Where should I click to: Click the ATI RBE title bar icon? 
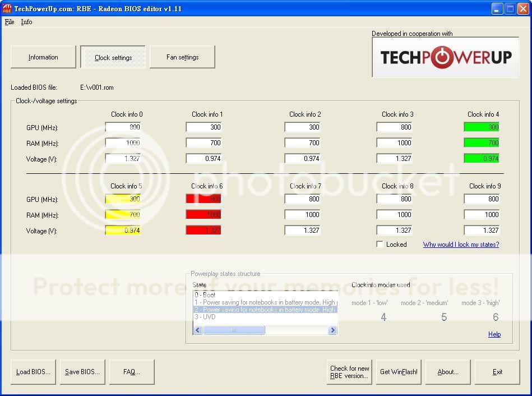7,8
